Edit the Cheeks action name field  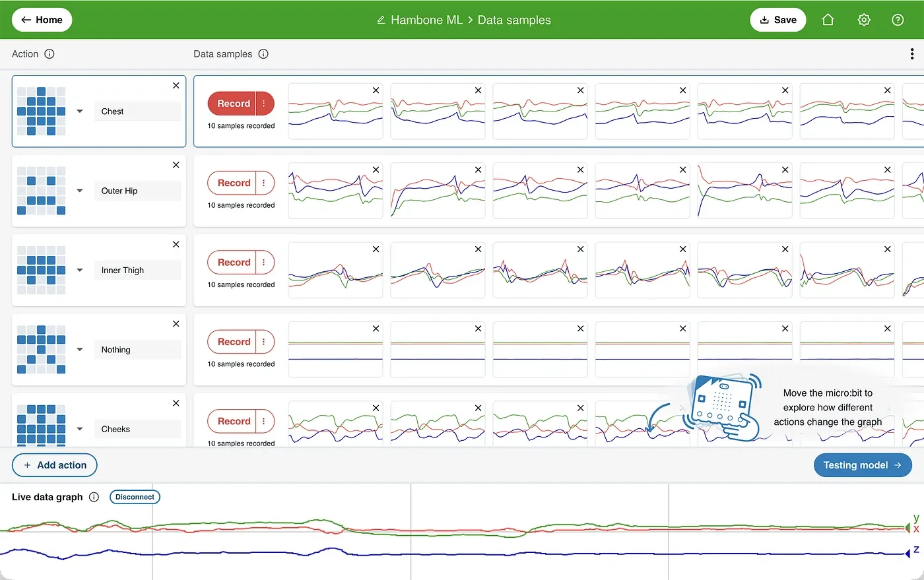137,429
